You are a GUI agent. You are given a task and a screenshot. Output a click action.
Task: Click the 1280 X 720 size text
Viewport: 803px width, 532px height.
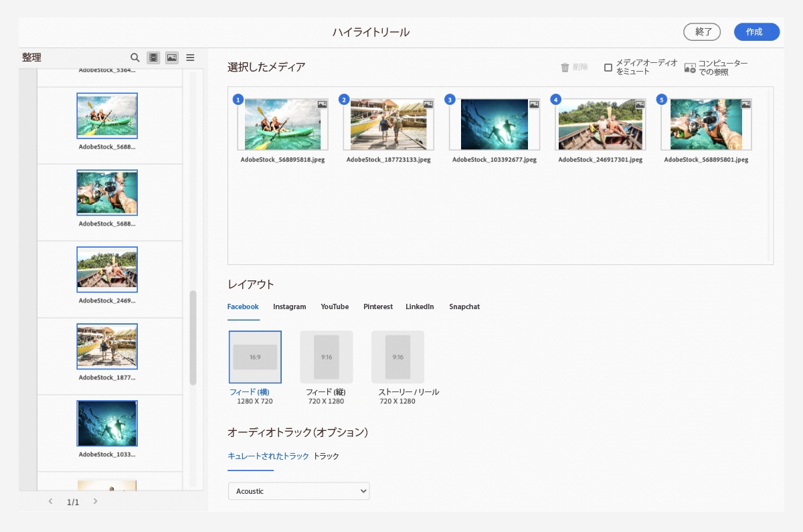pos(255,402)
